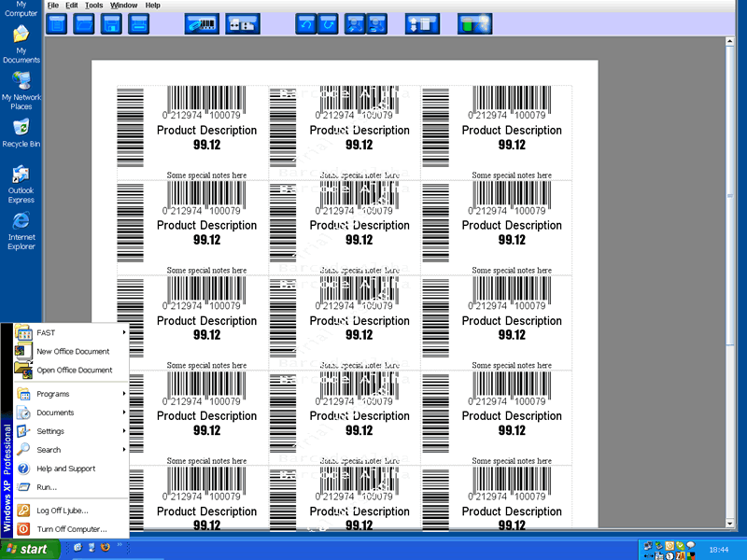Click the Open file toolbar icon
The width and height of the screenshot is (747, 560).
[83, 23]
